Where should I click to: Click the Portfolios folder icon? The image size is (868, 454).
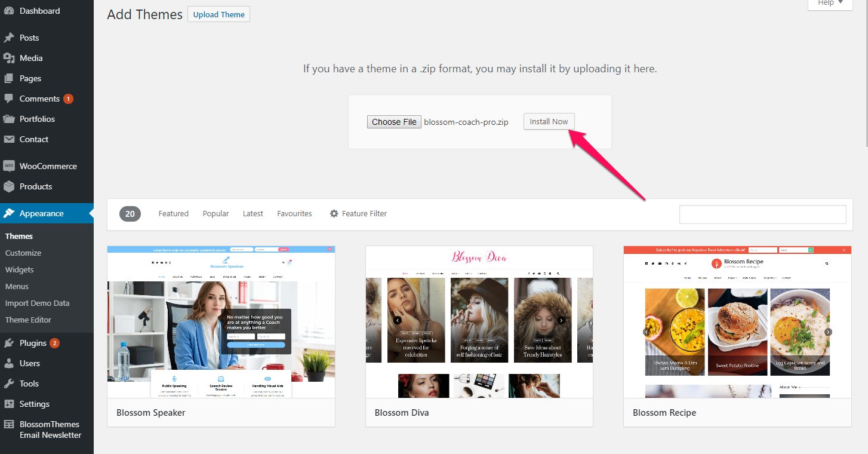coord(9,119)
